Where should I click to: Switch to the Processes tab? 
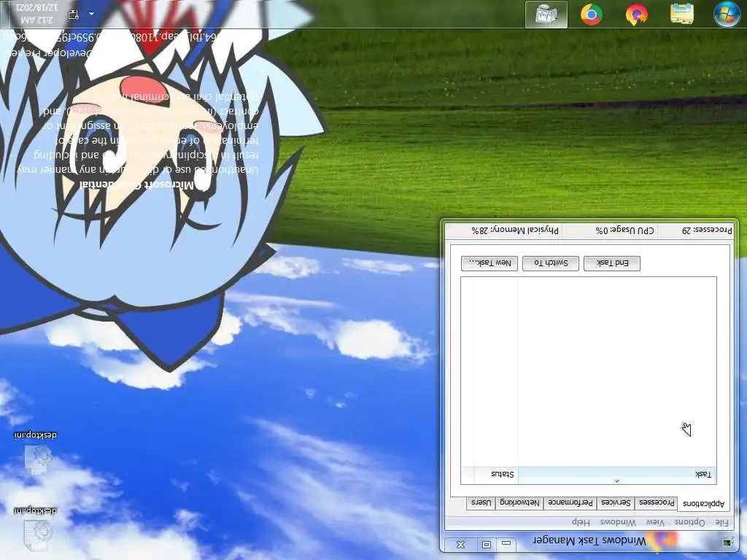point(657,502)
